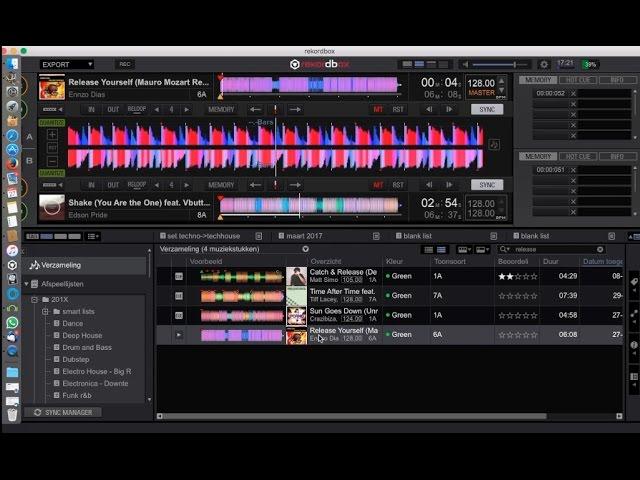Open the sub browser side panel icon
This screenshot has height=480, width=640.
tap(634, 376)
